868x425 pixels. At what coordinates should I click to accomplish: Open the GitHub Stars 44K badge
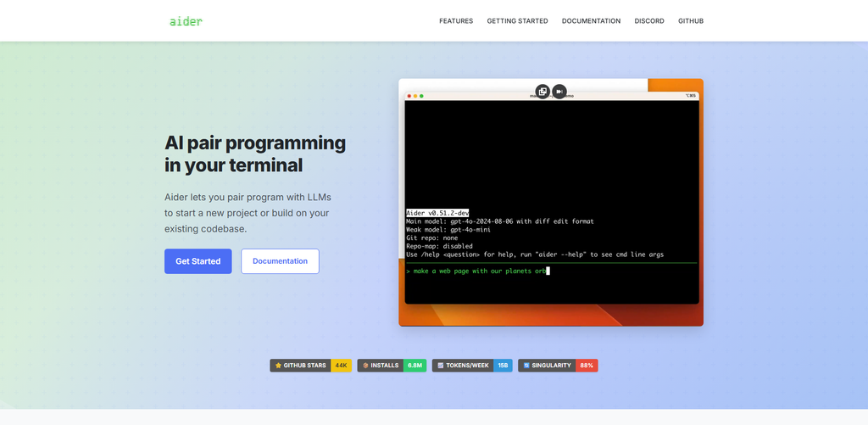click(x=310, y=366)
